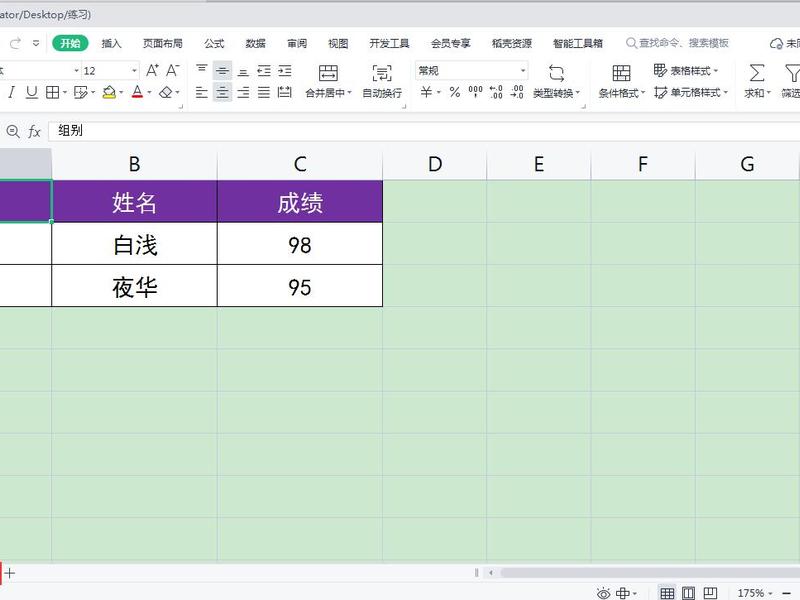Click 表格样式 button
The height and width of the screenshot is (600, 800).
tap(686, 70)
